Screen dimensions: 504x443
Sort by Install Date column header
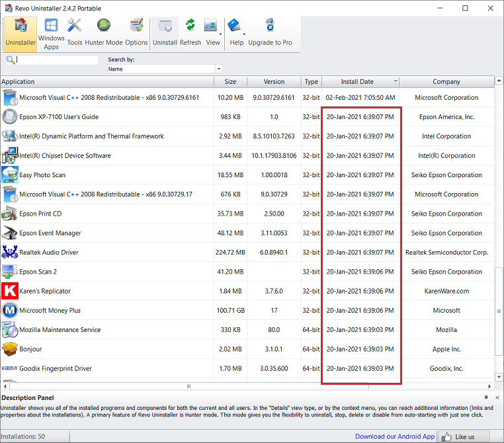357,82
